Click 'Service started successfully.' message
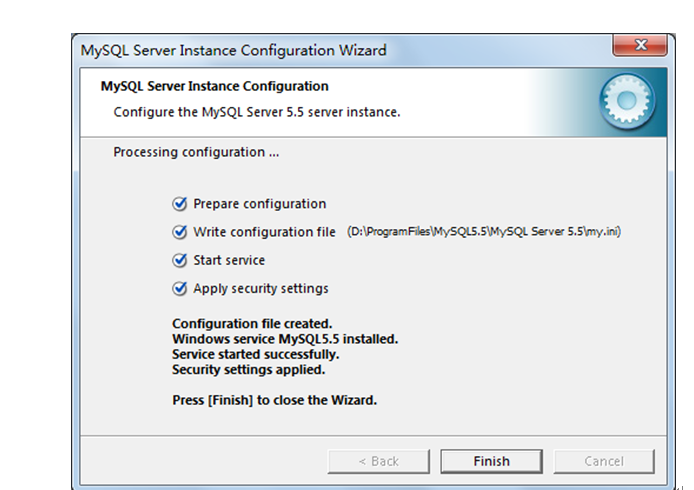694x490 pixels. 255,354
